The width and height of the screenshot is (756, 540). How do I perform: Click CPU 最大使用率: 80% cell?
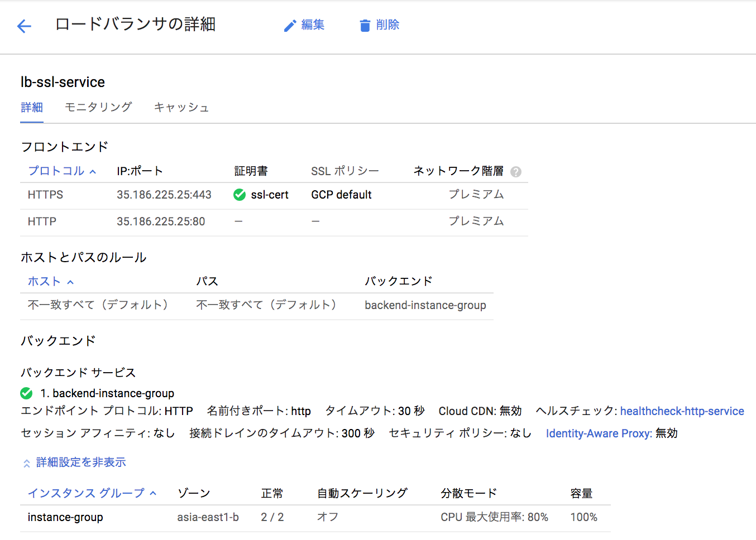pyautogui.click(x=494, y=517)
